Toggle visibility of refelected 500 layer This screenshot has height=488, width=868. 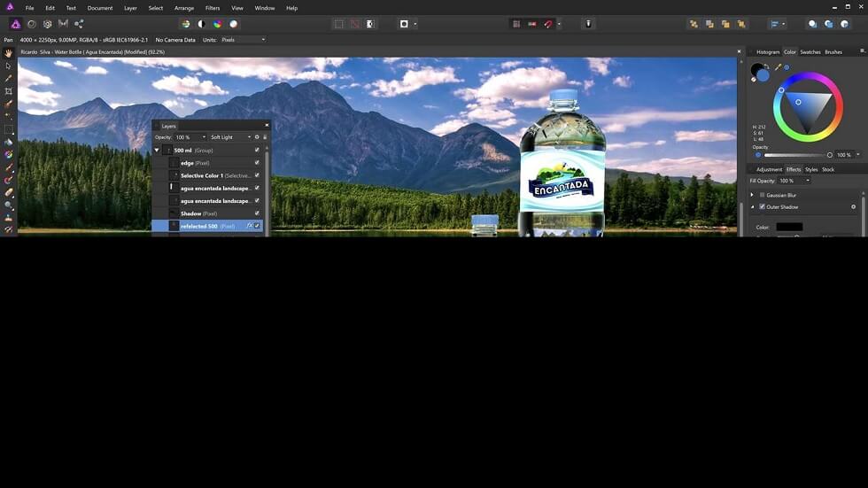coord(257,226)
